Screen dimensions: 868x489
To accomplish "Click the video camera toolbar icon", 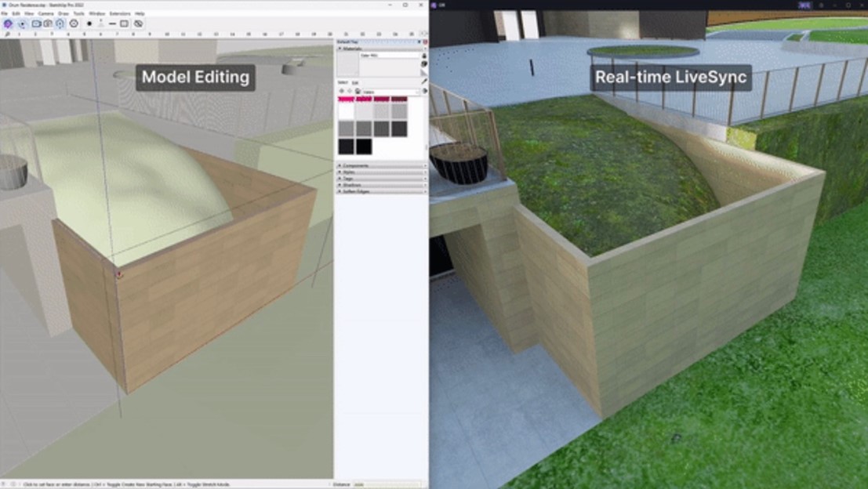I will pos(36,24).
